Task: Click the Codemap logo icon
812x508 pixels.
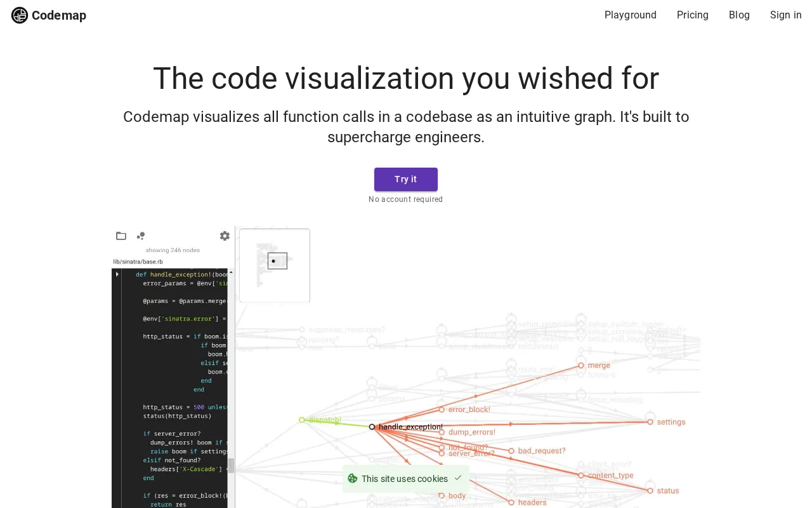Action: click(20, 15)
